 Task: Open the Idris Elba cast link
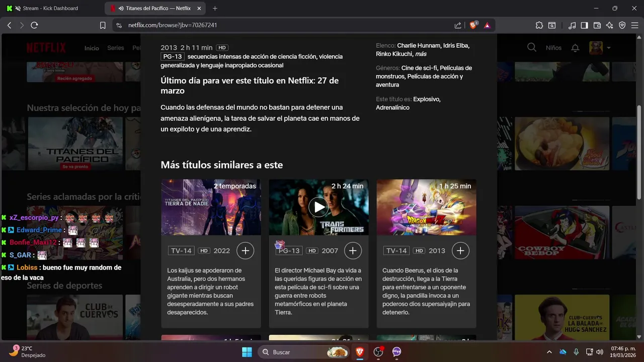coord(456,45)
